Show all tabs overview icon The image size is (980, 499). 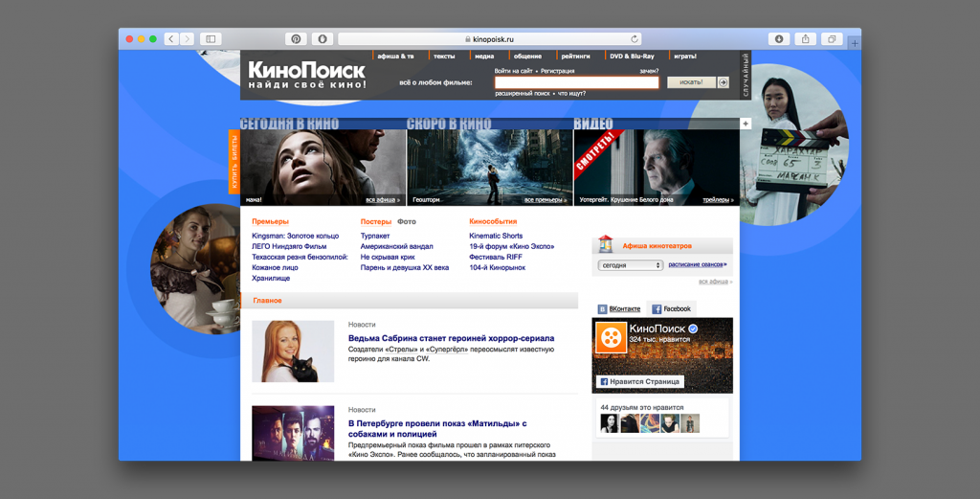pos(832,38)
